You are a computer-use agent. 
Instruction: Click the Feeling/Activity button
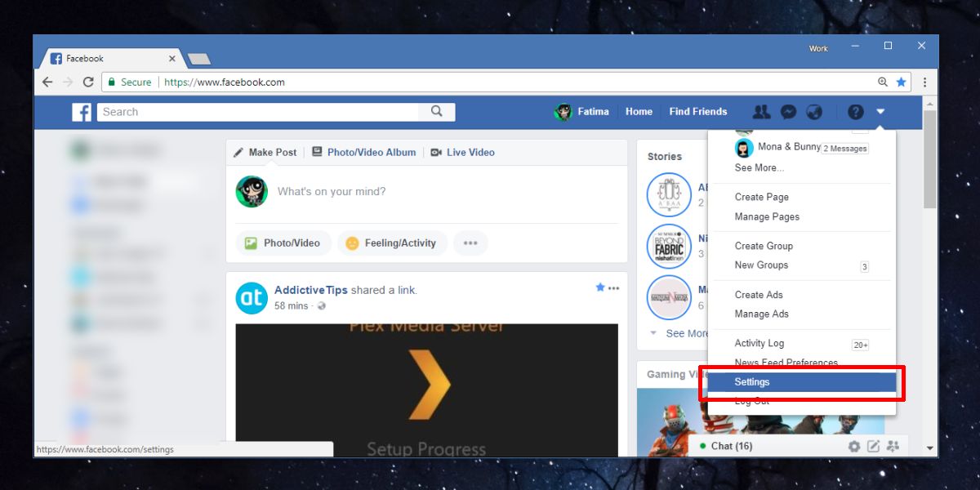[x=391, y=243]
